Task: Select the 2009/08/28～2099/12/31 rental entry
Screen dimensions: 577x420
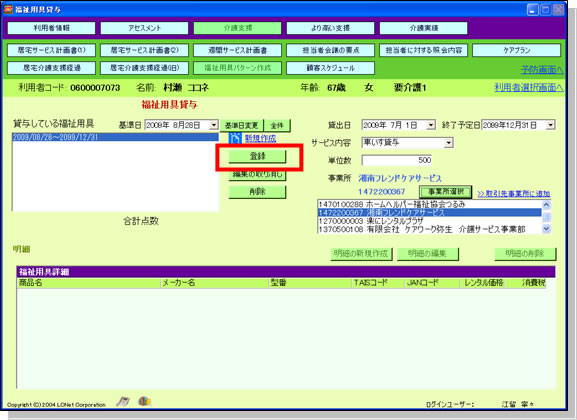Action: click(x=115, y=137)
